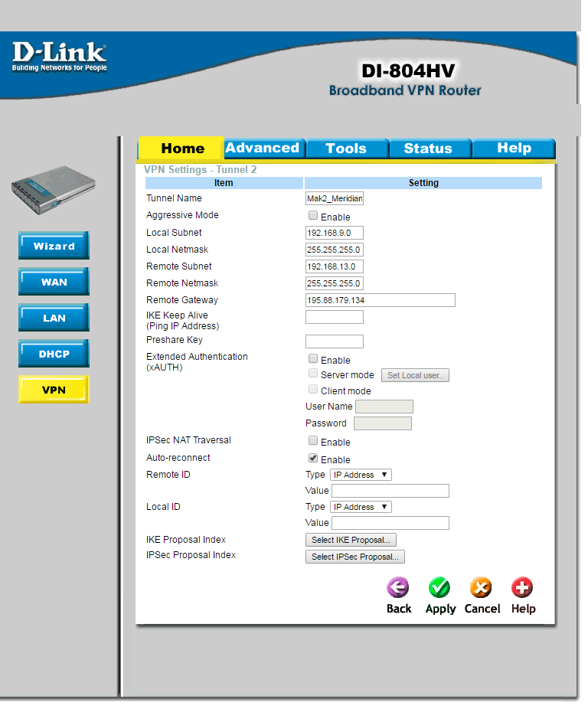This screenshot has height=709, width=588.
Task: Click the IKE Keep Alive field
Action: [335, 317]
